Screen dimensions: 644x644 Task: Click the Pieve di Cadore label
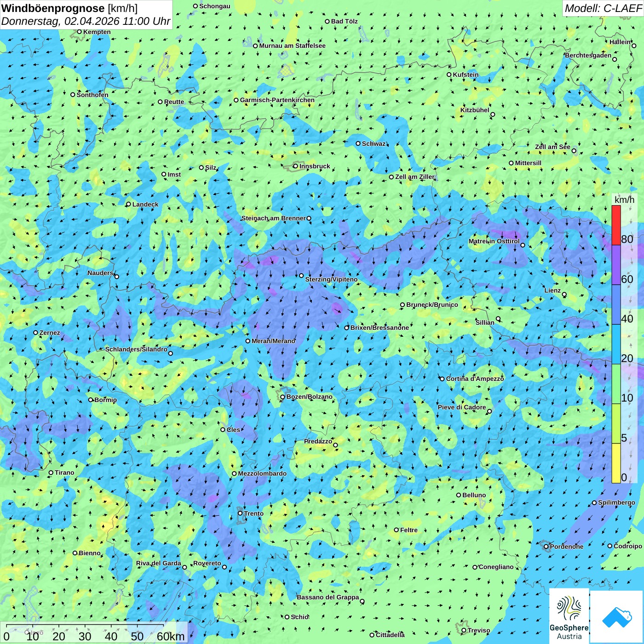pyautogui.click(x=462, y=407)
